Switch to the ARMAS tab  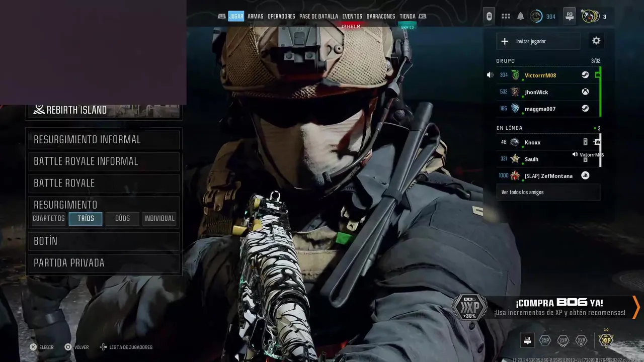coord(255,17)
